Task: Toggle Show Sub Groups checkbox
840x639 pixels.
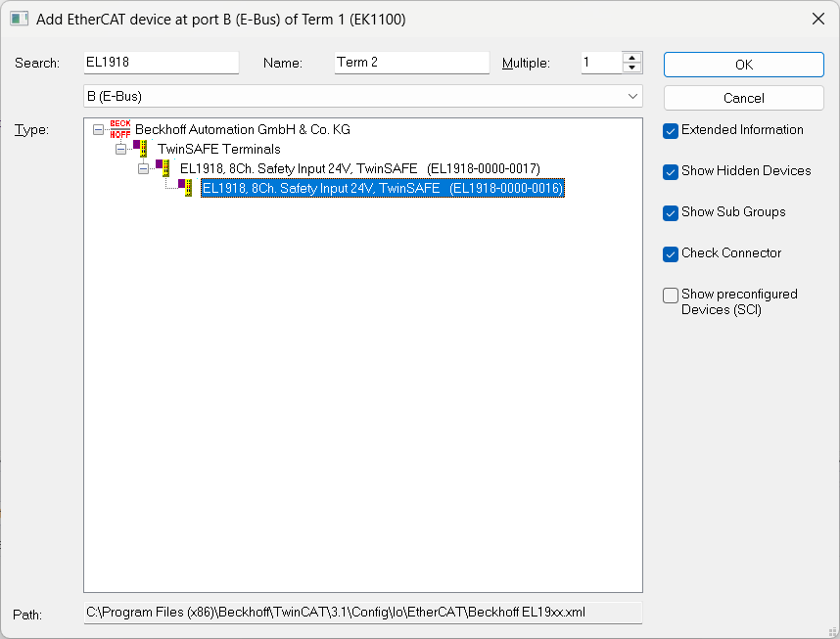Action: [671, 213]
